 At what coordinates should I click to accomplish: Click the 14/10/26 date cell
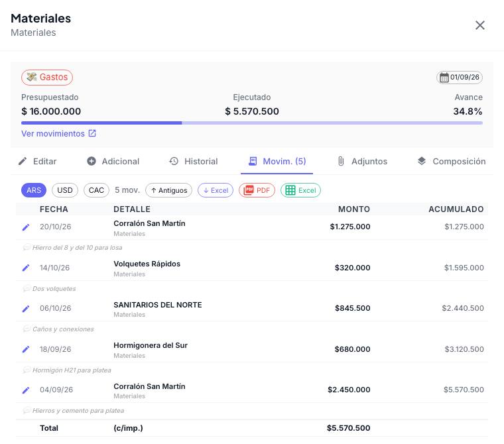click(54, 268)
